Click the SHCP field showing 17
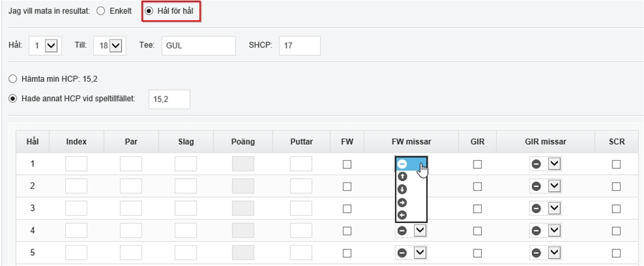 coord(300,46)
